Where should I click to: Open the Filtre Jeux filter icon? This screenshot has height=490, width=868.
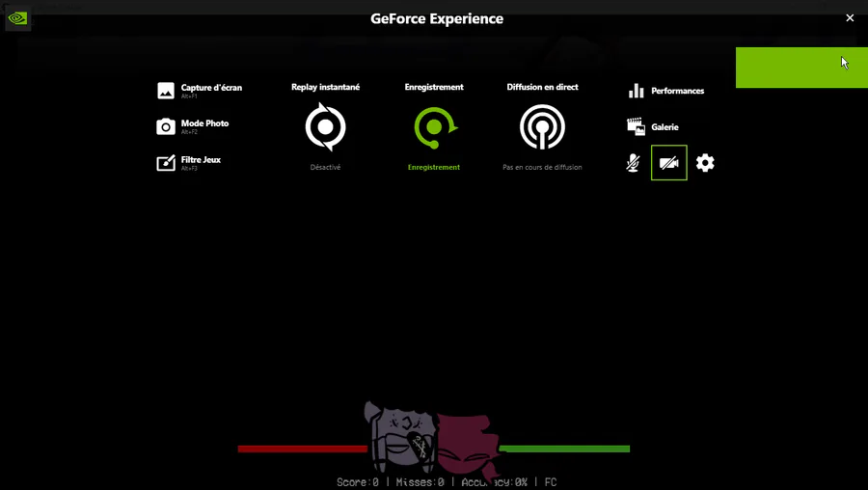point(166,163)
